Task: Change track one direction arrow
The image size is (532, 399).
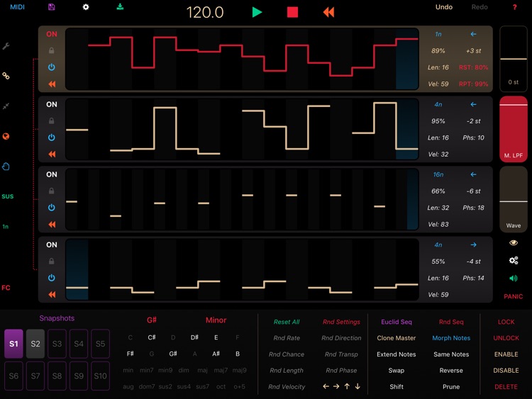Action: (473, 34)
